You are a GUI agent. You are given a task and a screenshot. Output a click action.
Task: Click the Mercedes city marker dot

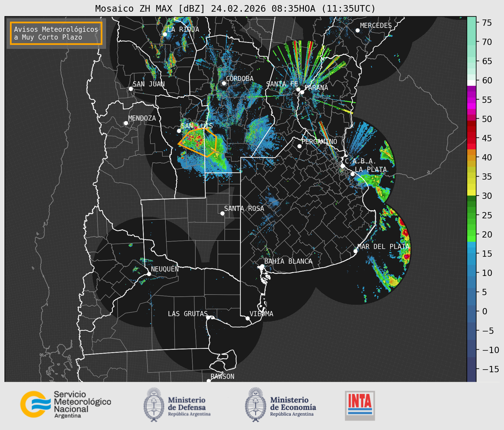pyautogui.click(x=357, y=31)
